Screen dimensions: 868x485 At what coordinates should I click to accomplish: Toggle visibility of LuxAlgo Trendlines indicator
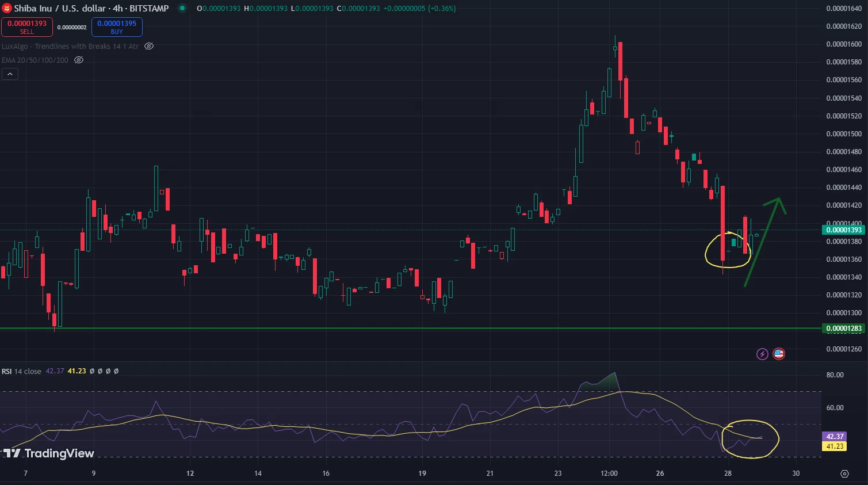click(x=149, y=46)
